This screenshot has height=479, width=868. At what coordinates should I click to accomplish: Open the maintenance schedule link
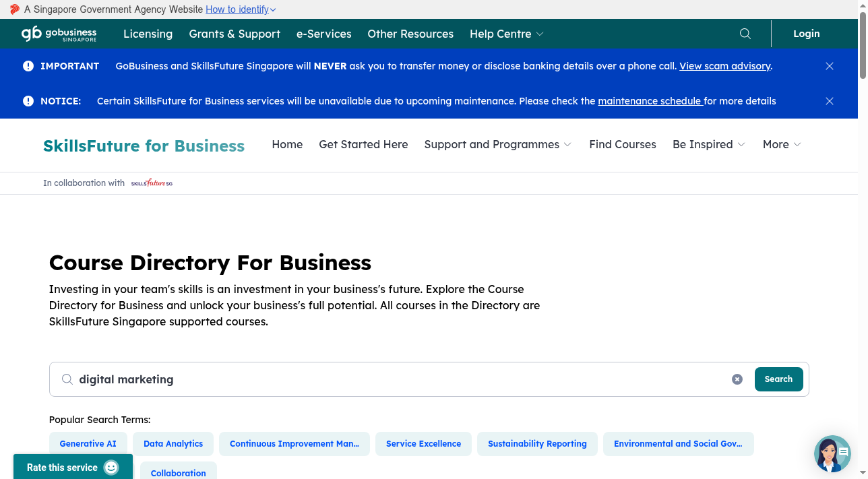point(650,101)
